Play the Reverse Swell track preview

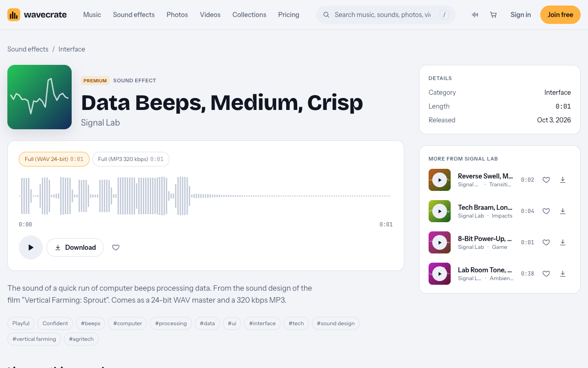(x=440, y=180)
